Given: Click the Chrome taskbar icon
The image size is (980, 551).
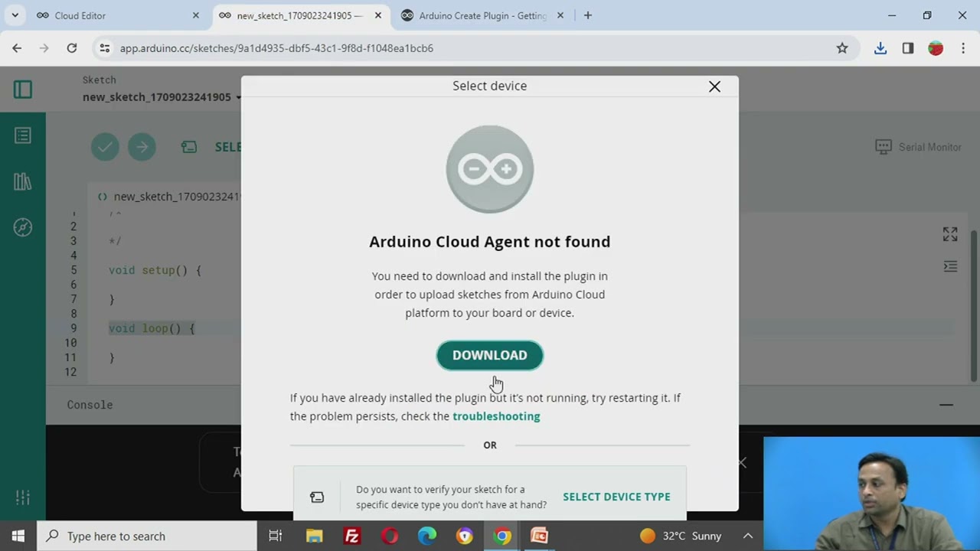Looking at the screenshot, I should 502,536.
